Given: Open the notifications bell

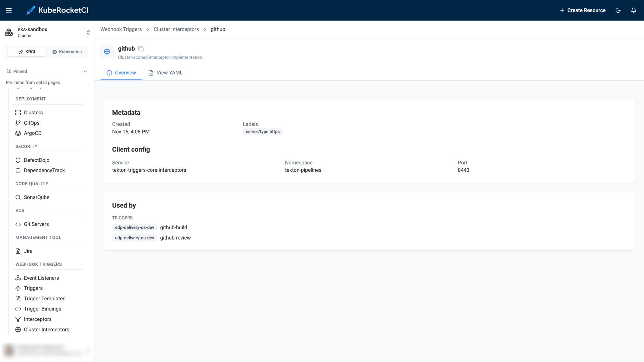Looking at the screenshot, I should [634, 10].
